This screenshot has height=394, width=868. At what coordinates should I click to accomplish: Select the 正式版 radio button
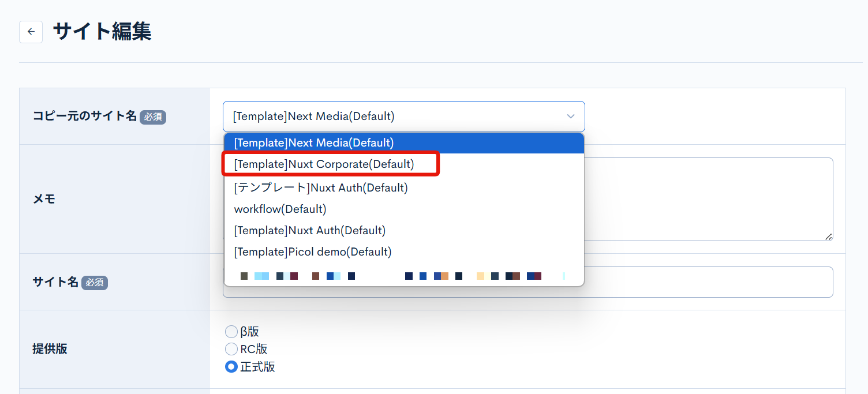pos(231,367)
